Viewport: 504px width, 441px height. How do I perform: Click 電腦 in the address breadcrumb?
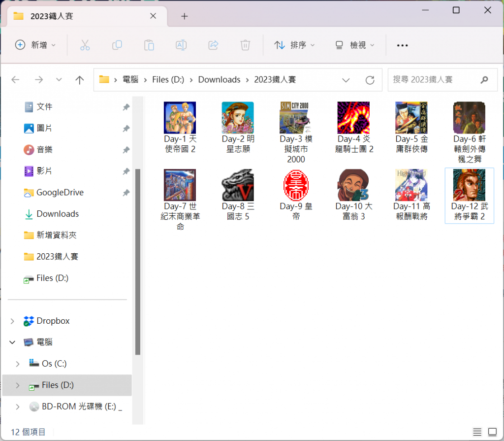(x=130, y=79)
